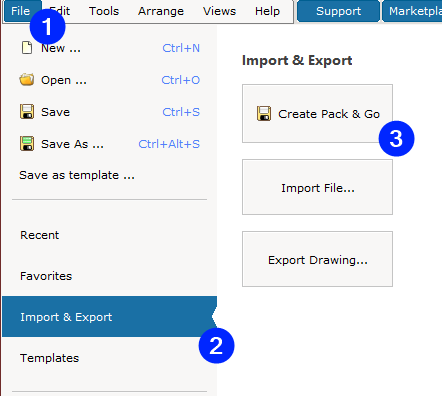The height and width of the screenshot is (396, 442).
Task: Click the Open folder icon
Action: pyautogui.click(x=27, y=80)
